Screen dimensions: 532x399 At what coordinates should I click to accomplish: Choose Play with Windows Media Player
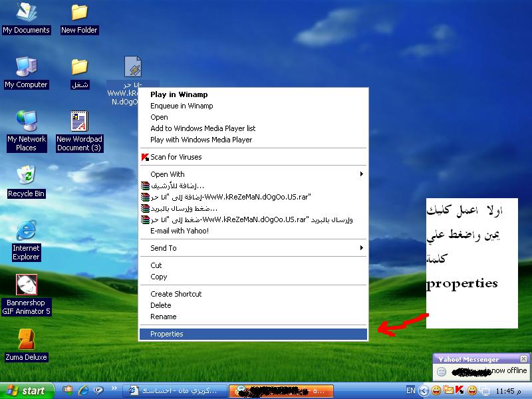point(253,140)
